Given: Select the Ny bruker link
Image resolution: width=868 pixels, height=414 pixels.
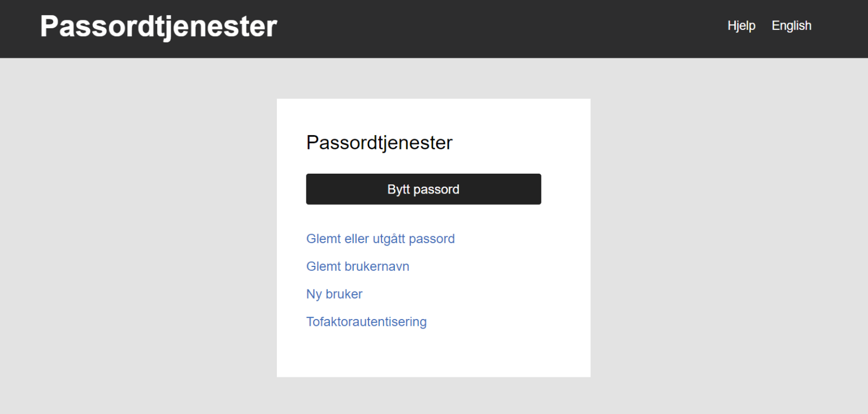Looking at the screenshot, I should point(334,294).
